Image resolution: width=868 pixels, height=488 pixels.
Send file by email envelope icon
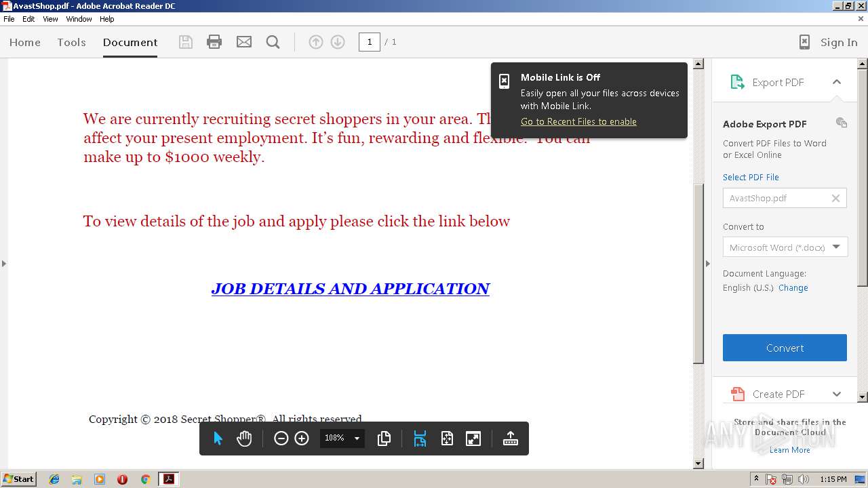click(244, 42)
